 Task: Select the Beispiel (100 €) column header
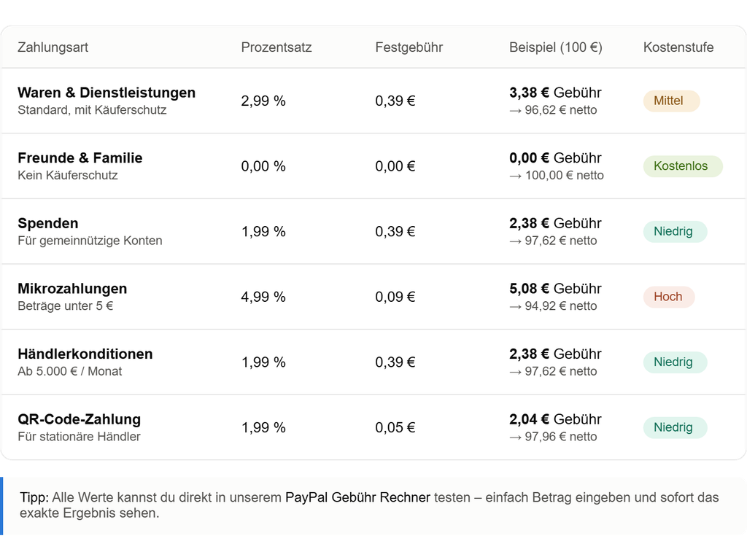click(555, 47)
